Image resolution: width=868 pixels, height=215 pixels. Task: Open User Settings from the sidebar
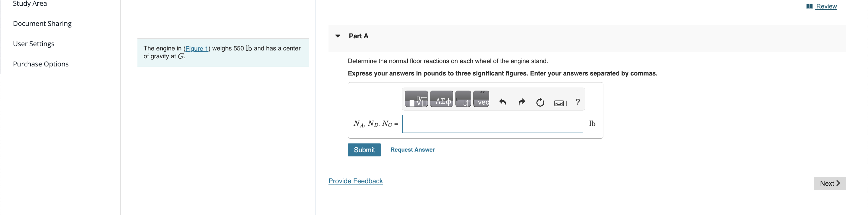pos(33,43)
